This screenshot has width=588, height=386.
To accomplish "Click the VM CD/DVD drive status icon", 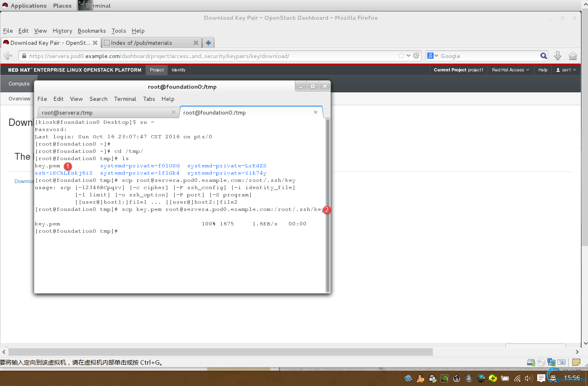I will pyautogui.click(x=541, y=362).
